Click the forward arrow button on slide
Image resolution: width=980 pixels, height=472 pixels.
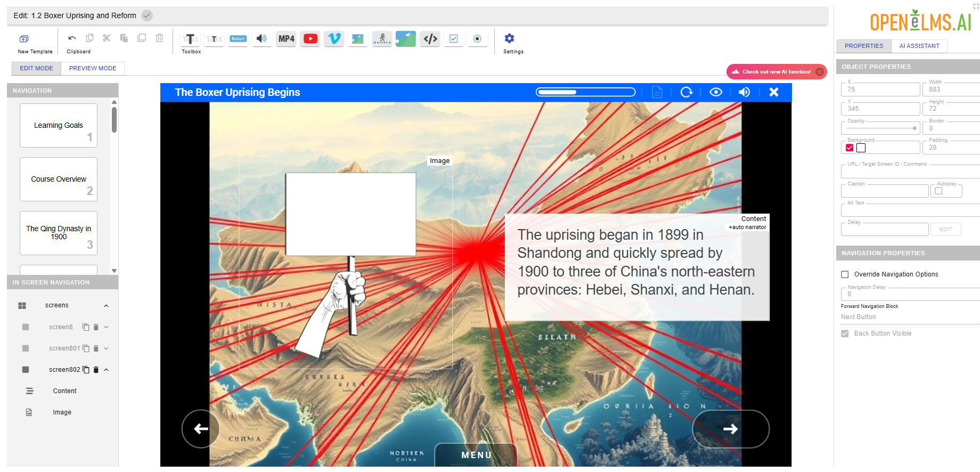[x=731, y=429]
